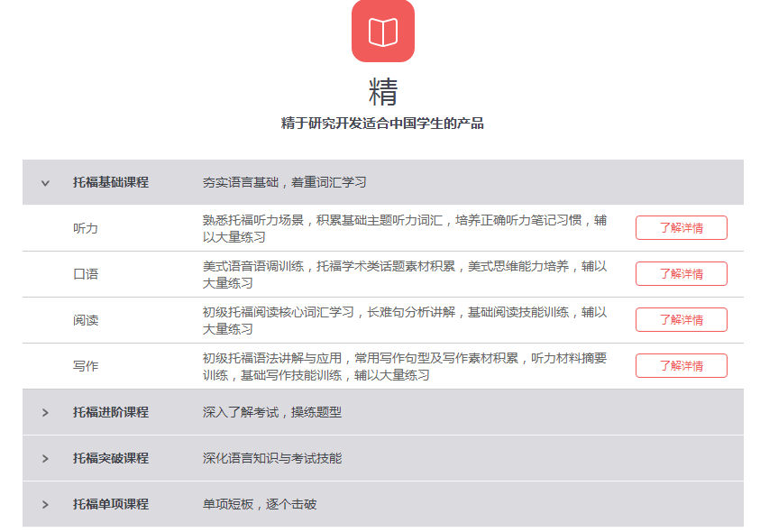Image resolution: width=760 pixels, height=532 pixels.
Task: Select the 口语 course link
Action: [86, 273]
